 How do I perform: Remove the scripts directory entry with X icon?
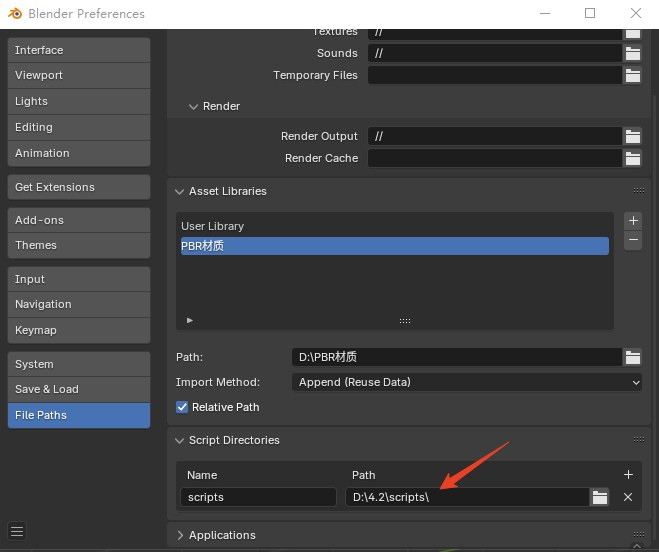(x=628, y=497)
